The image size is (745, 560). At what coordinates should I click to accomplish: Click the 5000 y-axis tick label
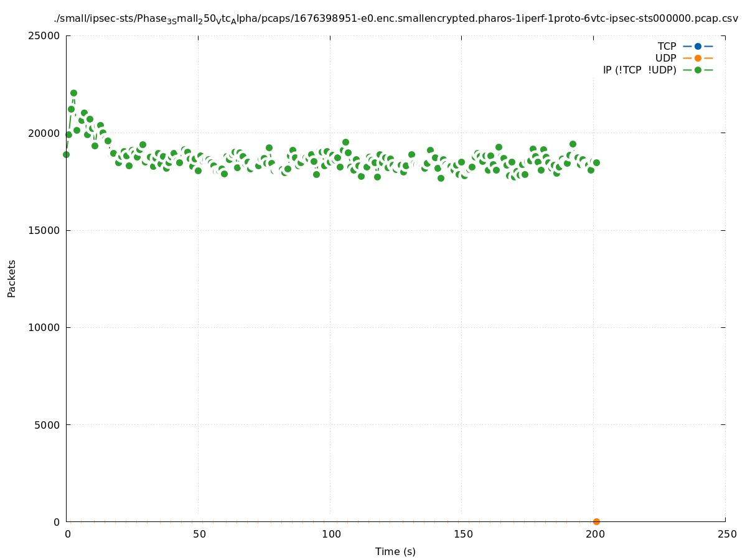click(x=49, y=425)
